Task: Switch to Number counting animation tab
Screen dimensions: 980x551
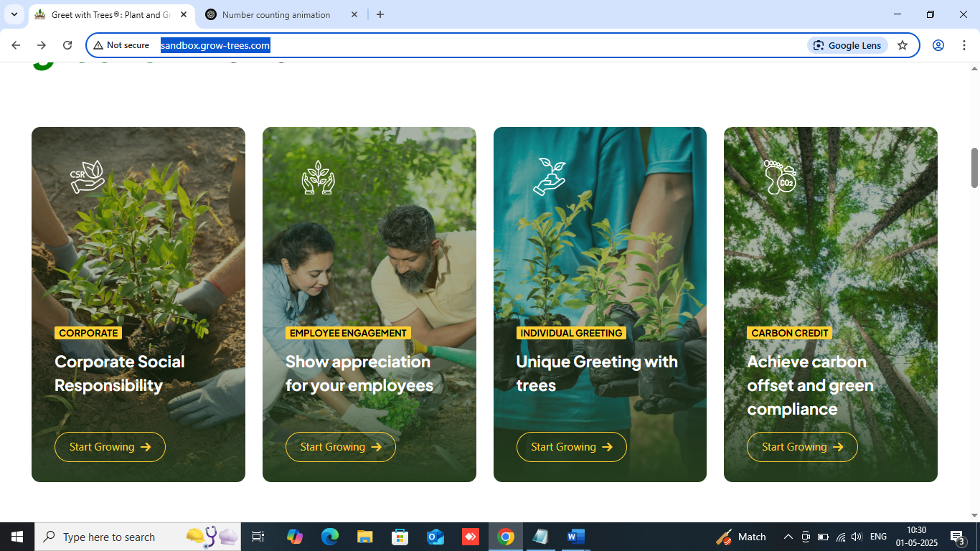Action: [276, 14]
